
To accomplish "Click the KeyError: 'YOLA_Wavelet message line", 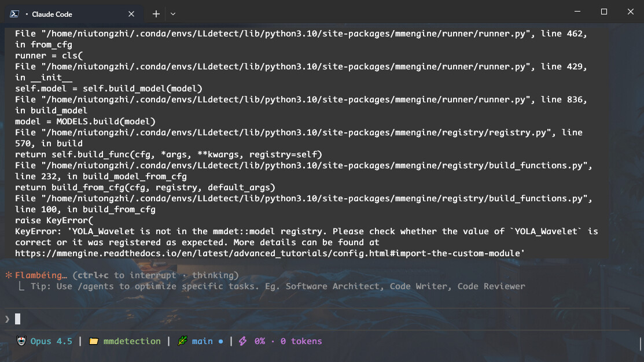I will (x=307, y=231).
